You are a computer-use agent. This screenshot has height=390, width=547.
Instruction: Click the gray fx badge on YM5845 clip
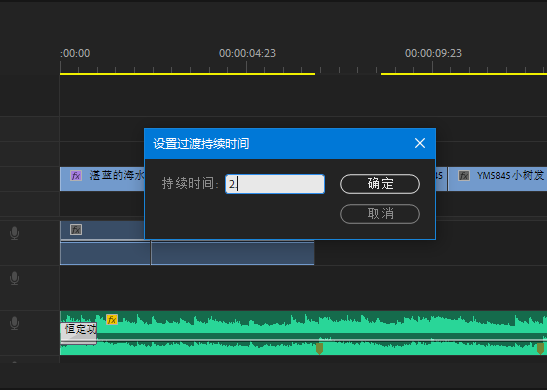[464, 175]
